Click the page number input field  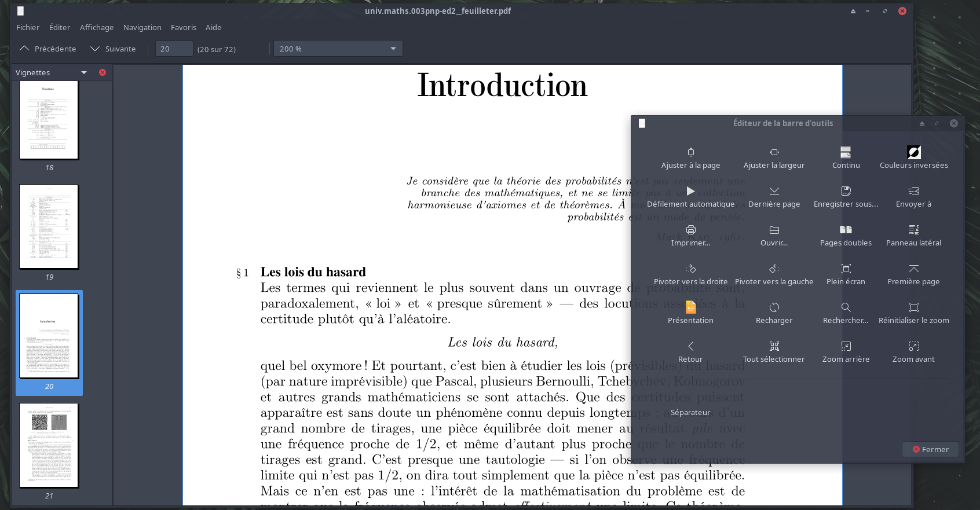click(x=173, y=49)
